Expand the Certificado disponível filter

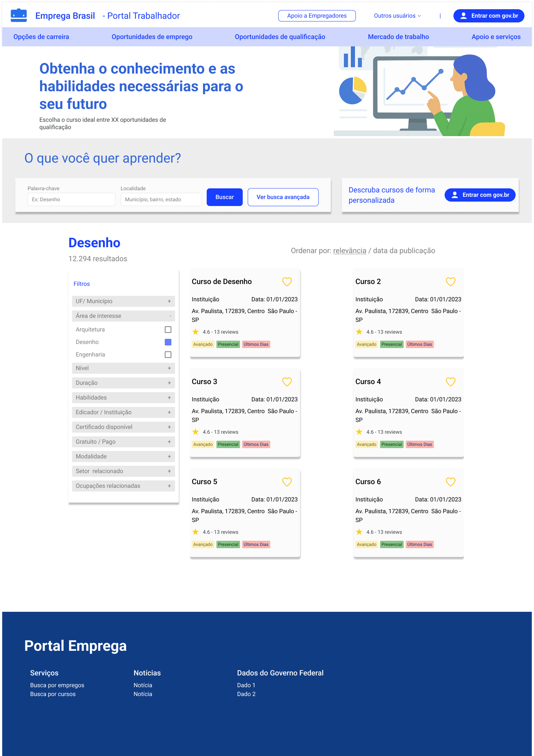[x=124, y=427]
